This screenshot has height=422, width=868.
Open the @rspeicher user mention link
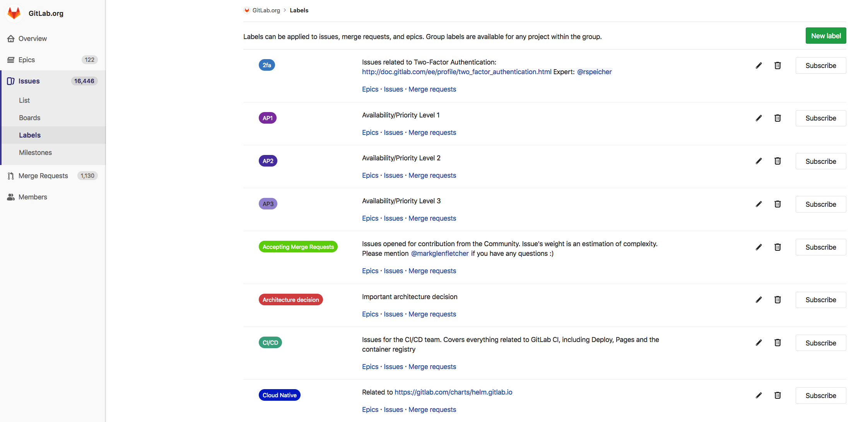point(594,71)
